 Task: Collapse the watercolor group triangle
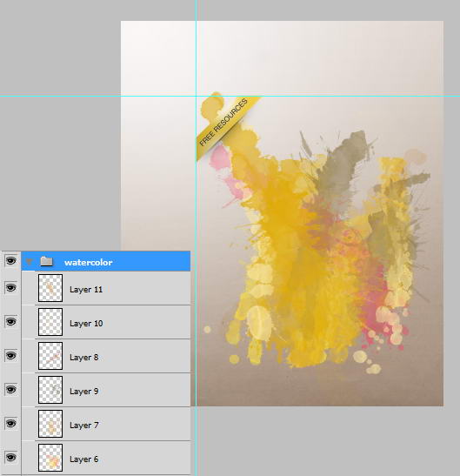pyautogui.click(x=29, y=262)
